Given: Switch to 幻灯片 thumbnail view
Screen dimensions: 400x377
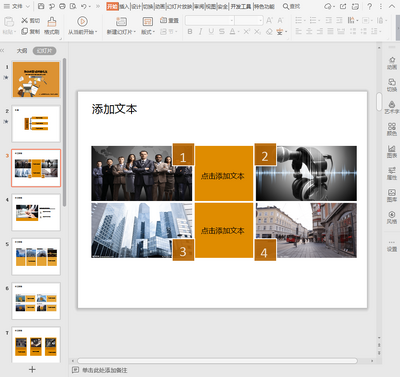Looking at the screenshot, I should pos(44,51).
